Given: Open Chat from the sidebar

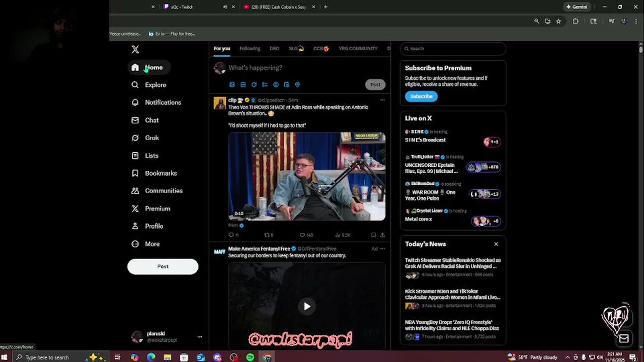Looking at the screenshot, I should (x=145, y=120).
